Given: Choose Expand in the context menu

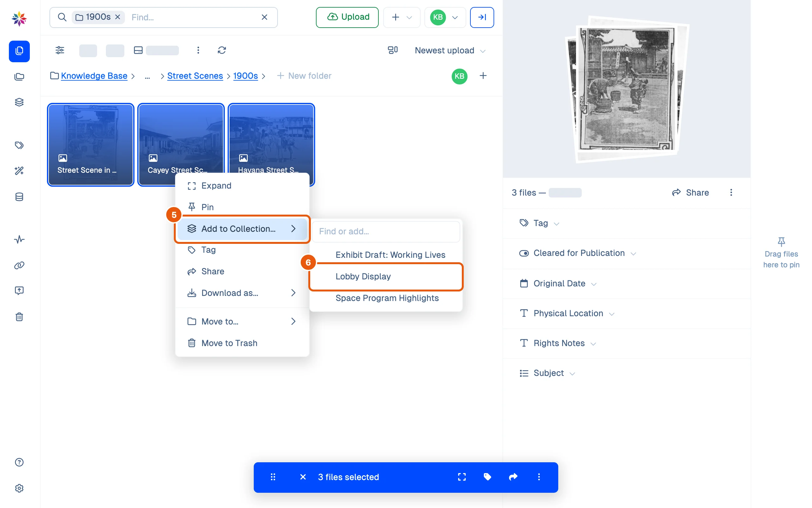Looking at the screenshot, I should pyautogui.click(x=242, y=186).
